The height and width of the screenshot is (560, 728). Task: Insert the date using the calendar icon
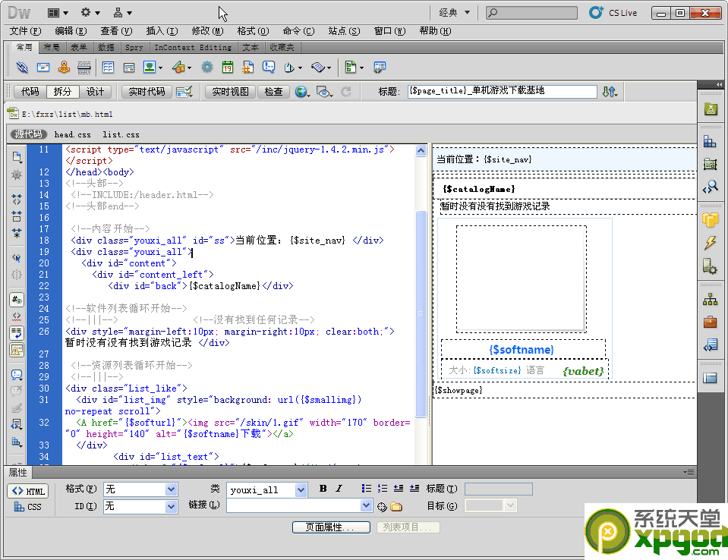pyautogui.click(x=227, y=67)
